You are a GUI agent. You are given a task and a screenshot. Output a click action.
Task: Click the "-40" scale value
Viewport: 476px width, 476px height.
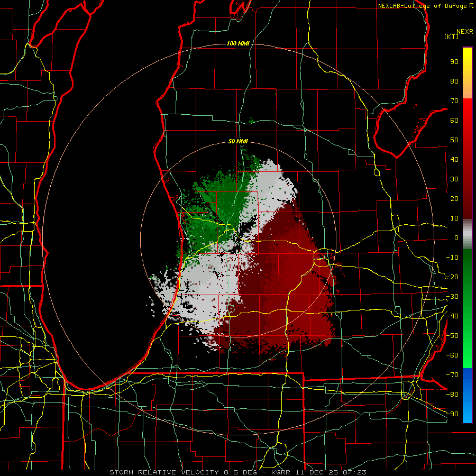[452, 316]
